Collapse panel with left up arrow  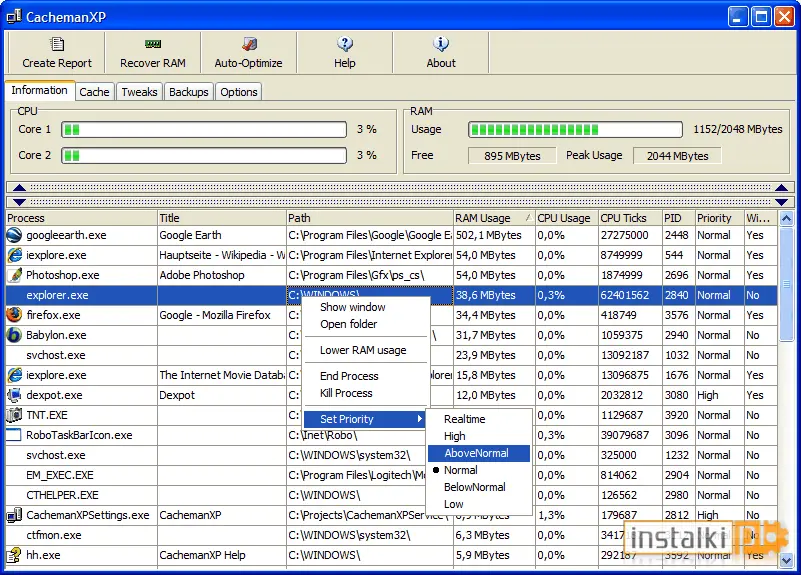(x=19, y=187)
